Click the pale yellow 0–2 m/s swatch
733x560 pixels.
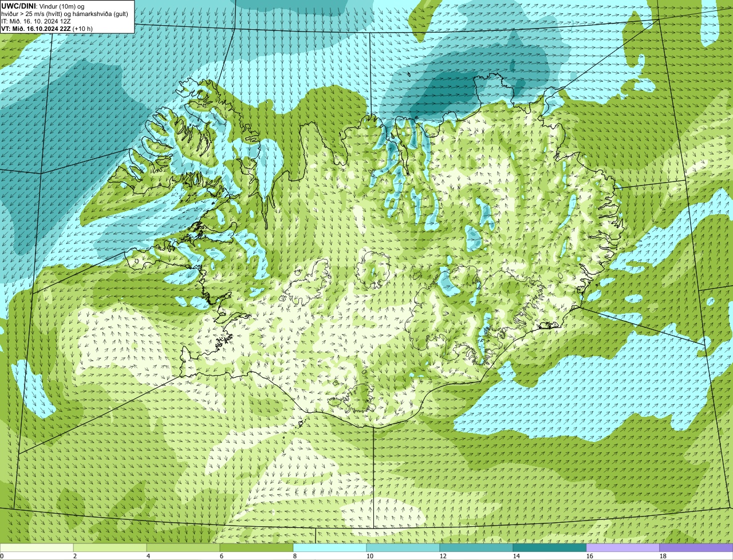coord(37,548)
